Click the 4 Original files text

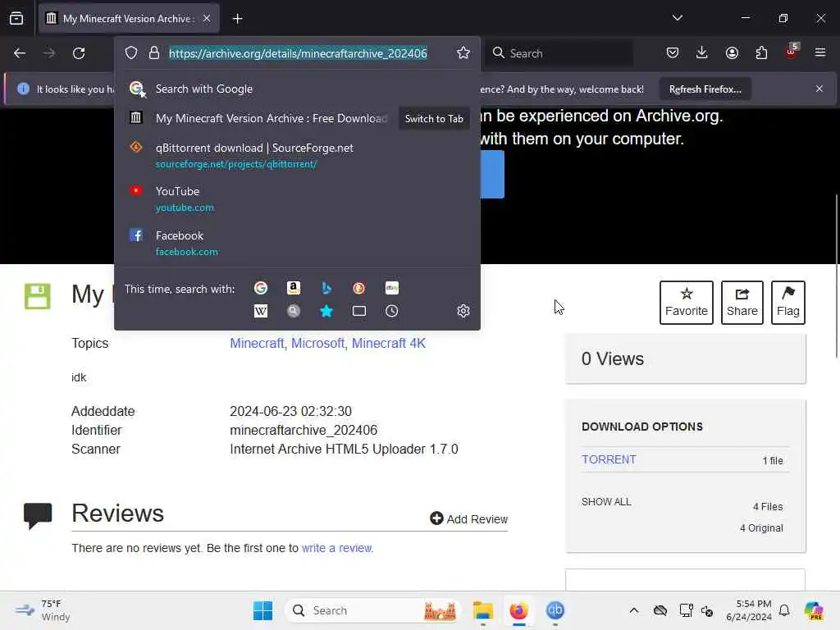click(761, 528)
